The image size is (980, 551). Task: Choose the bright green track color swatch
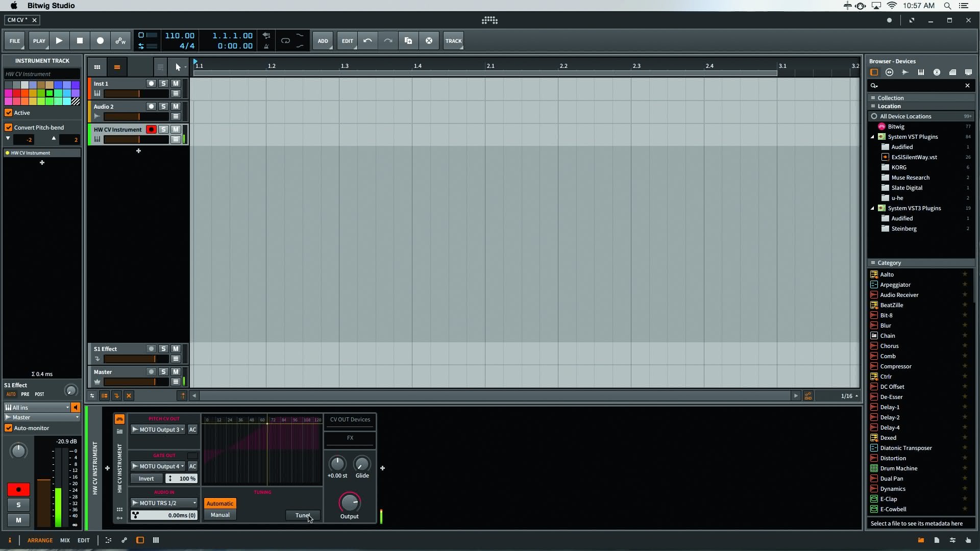coord(50,93)
